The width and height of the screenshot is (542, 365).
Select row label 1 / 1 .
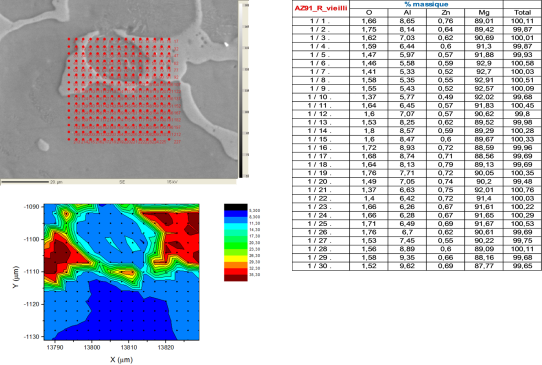pyautogui.click(x=320, y=21)
